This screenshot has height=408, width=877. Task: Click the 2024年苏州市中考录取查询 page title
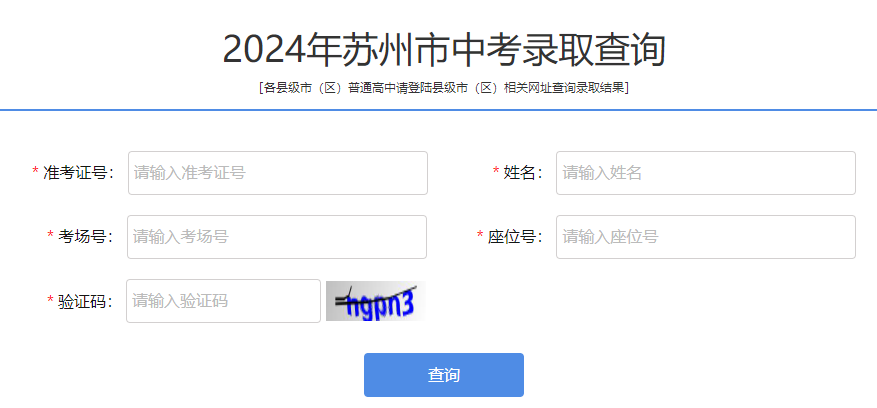tap(444, 49)
